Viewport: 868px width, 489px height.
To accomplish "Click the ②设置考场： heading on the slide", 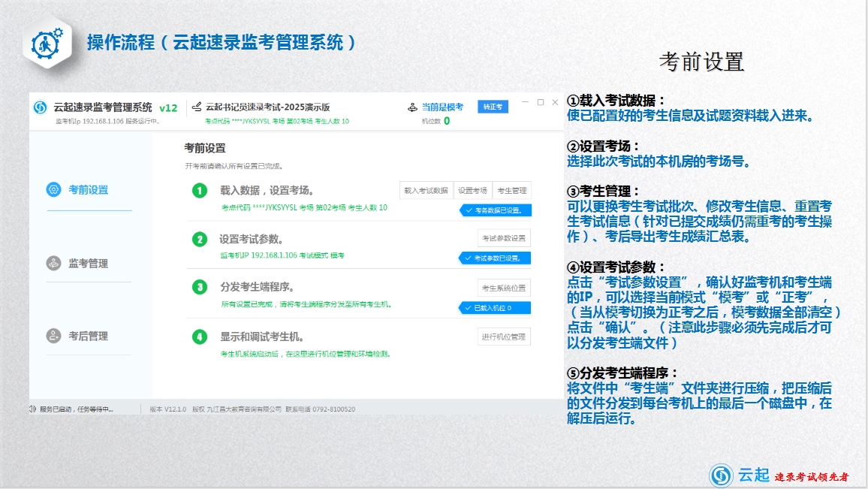I will tap(602, 146).
